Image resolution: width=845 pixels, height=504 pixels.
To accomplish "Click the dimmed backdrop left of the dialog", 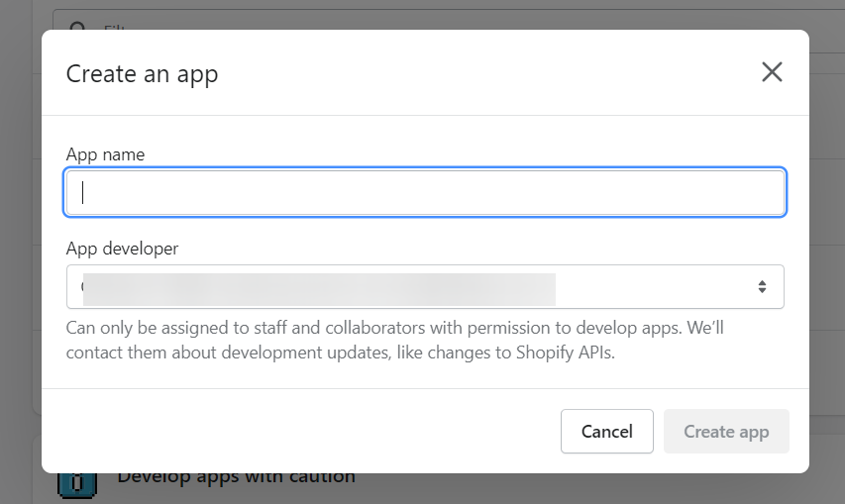I will pos(21,252).
